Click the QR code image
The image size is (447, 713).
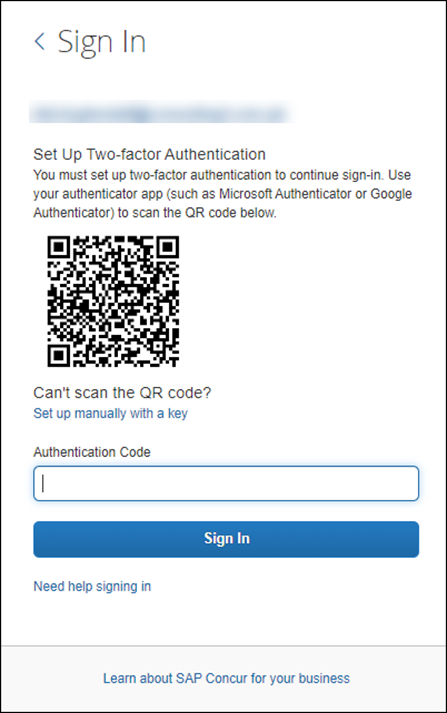(x=113, y=301)
